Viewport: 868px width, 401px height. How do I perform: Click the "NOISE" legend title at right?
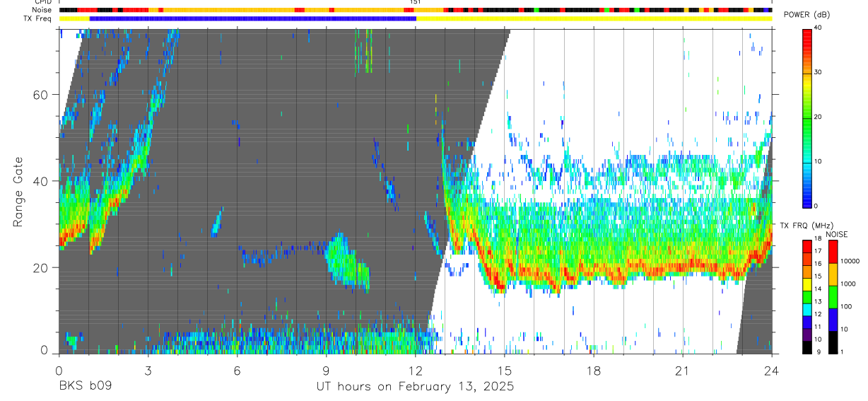tap(838, 235)
